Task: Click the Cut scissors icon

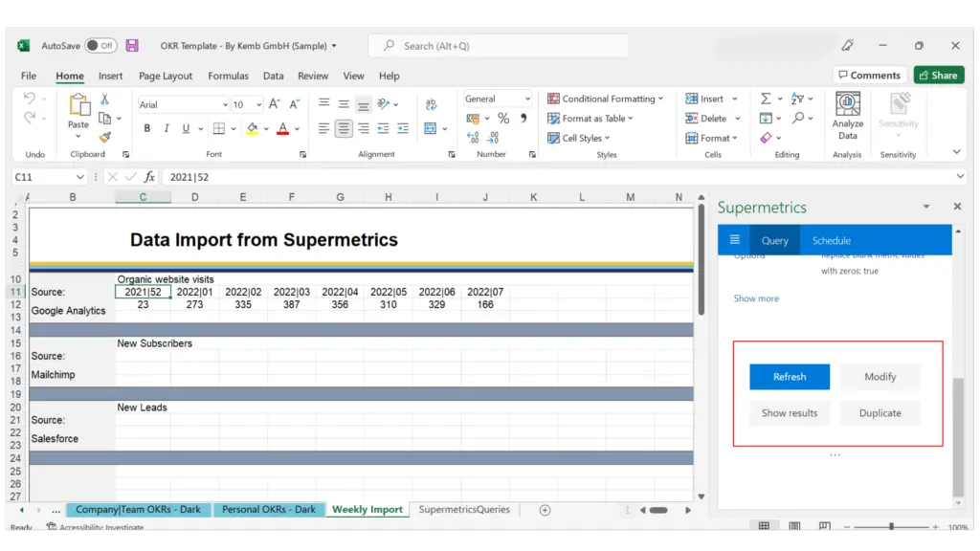Action: [105, 99]
